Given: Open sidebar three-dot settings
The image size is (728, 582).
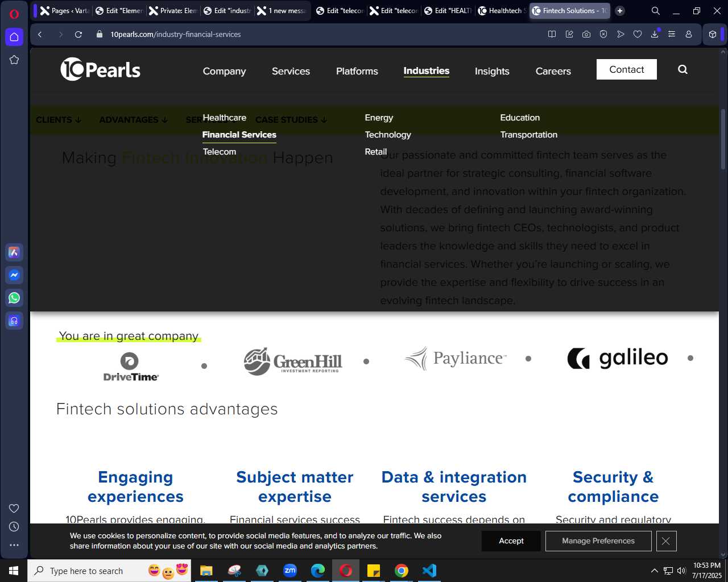Looking at the screenshot, I should pos(14,545).
